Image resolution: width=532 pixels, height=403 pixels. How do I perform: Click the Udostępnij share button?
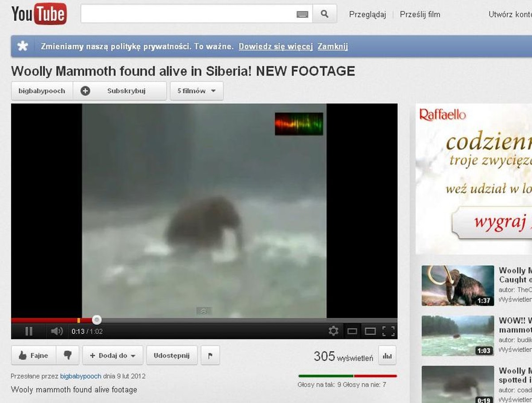(x=172, y=356)
